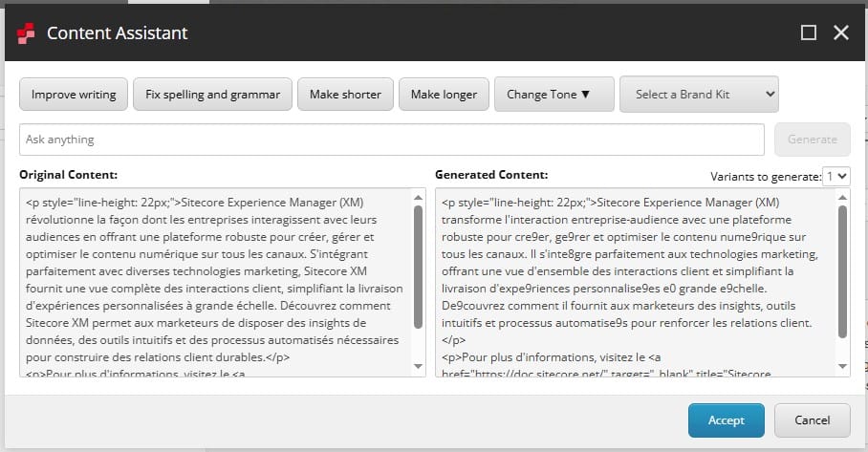Click the Ask anything input field

tap(391, 140)
